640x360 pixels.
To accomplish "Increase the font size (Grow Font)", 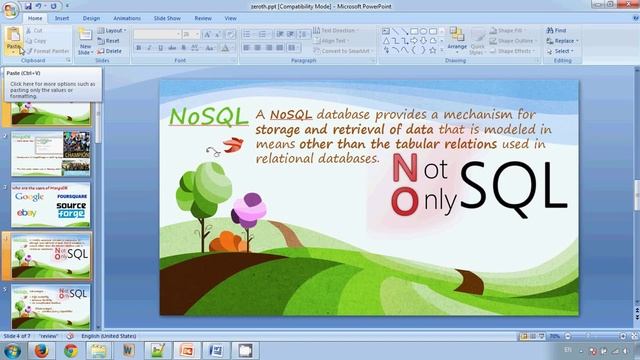I will pos(207,34).
